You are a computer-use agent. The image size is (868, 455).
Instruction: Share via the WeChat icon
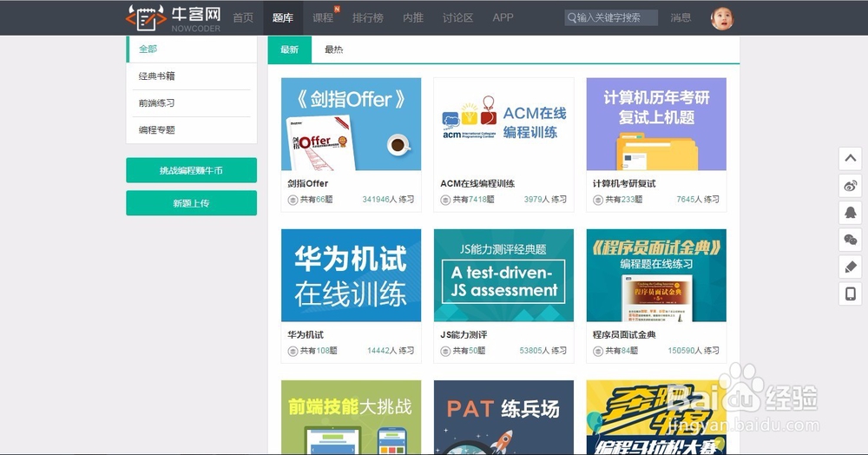coord(851,240)
